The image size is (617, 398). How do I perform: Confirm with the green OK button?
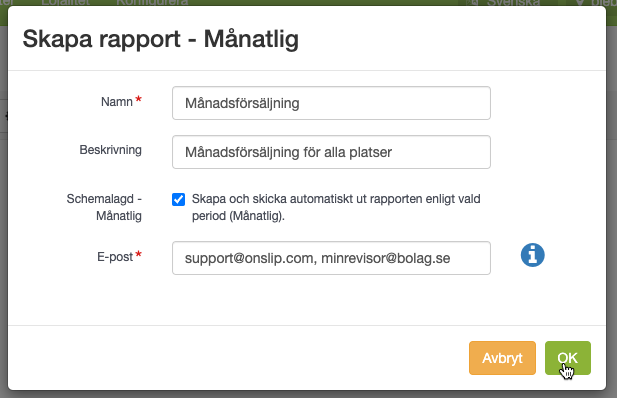pyautogui.click(x=567, y=358)
